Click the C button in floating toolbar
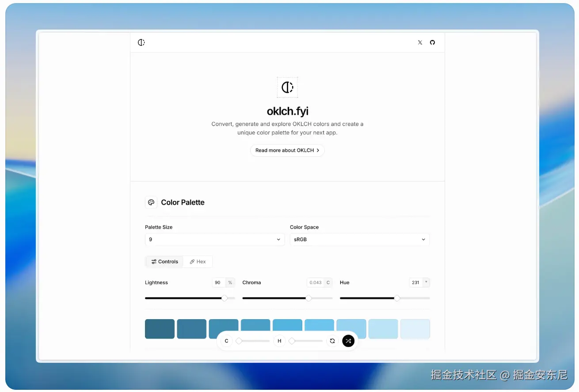Image resolution: width=579 pixels, height=392 pixels. [x=226, y=341]
